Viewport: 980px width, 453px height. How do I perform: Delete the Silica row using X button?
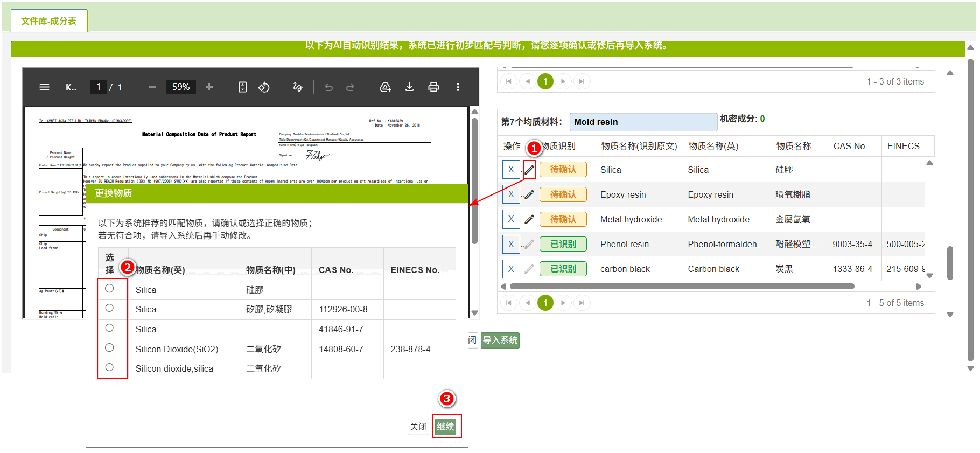(x=511, y=169)
